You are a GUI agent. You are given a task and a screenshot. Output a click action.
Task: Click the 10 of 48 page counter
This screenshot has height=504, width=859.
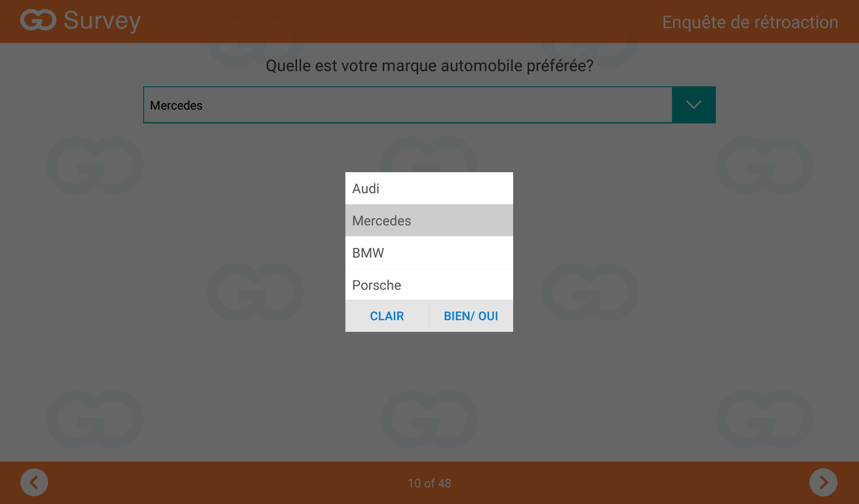429,483
